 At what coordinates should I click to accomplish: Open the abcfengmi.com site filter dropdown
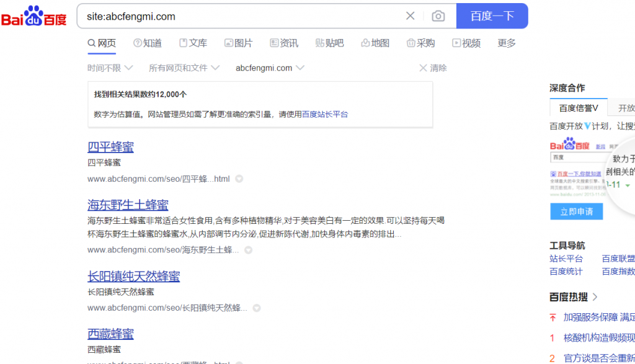coord(269,68)
